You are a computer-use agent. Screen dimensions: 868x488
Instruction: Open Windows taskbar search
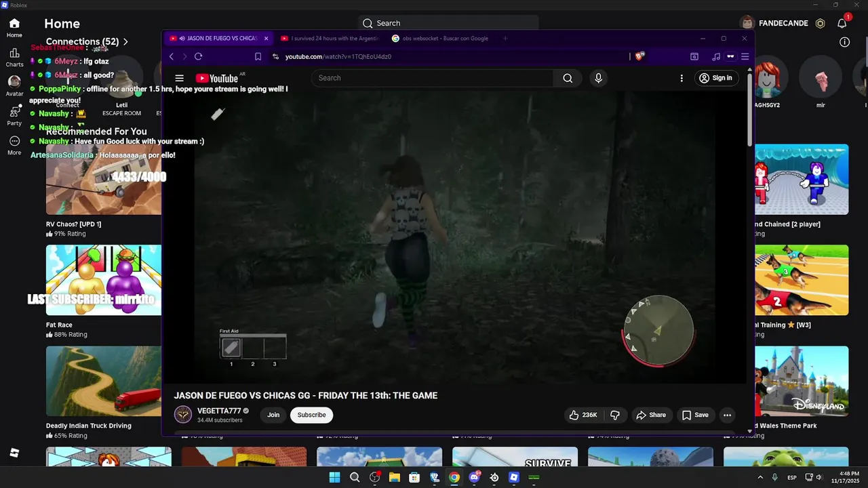355,477
